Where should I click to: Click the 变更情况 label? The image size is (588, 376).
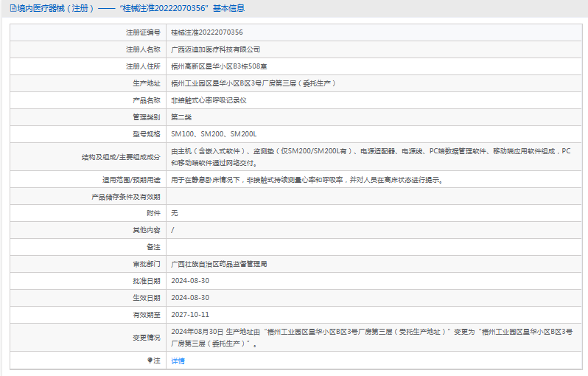click(x=146, y=338)
